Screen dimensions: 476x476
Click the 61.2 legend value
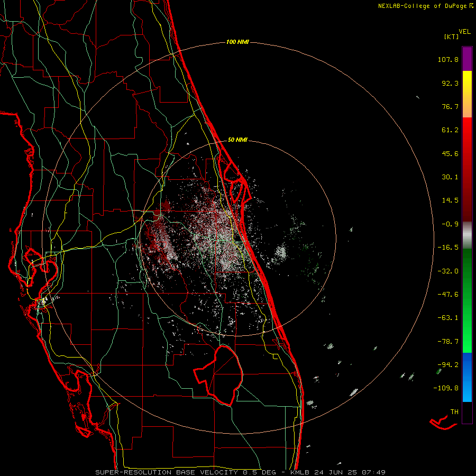(450, 130)
